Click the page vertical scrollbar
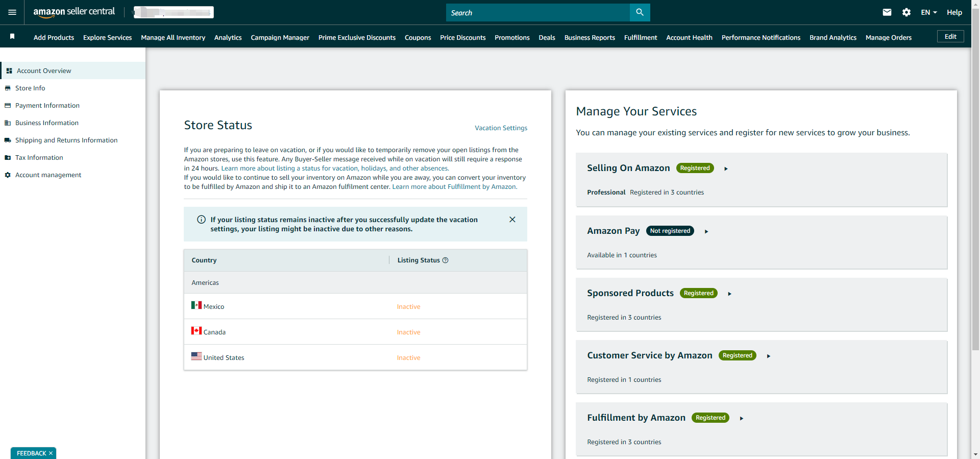Screen dimensions: 980x459 (x=975, y=179)
